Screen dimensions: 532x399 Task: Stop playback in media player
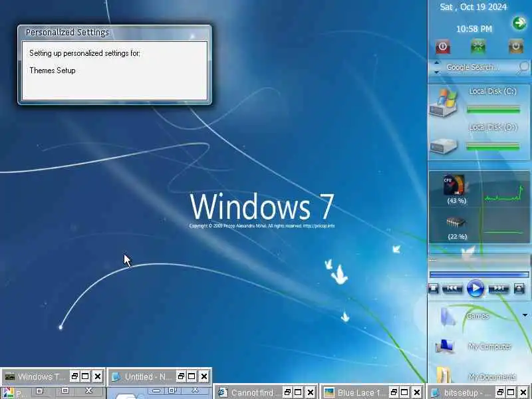click(x=434, y=289)
